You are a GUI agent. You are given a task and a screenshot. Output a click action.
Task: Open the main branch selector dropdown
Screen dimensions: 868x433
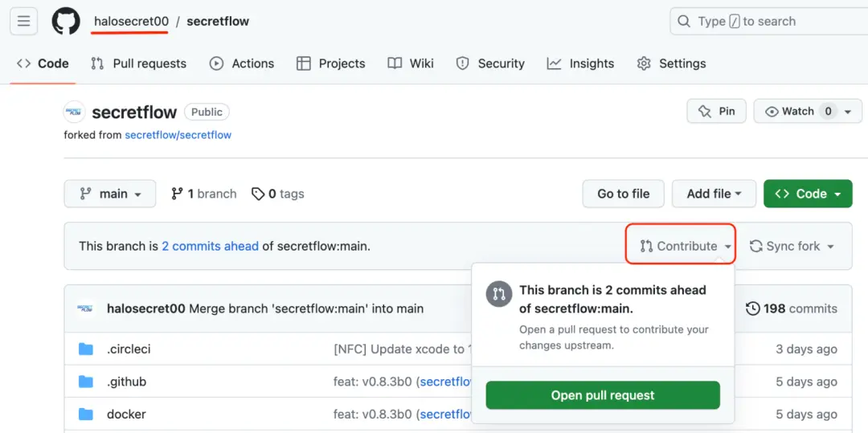[110, 194]
